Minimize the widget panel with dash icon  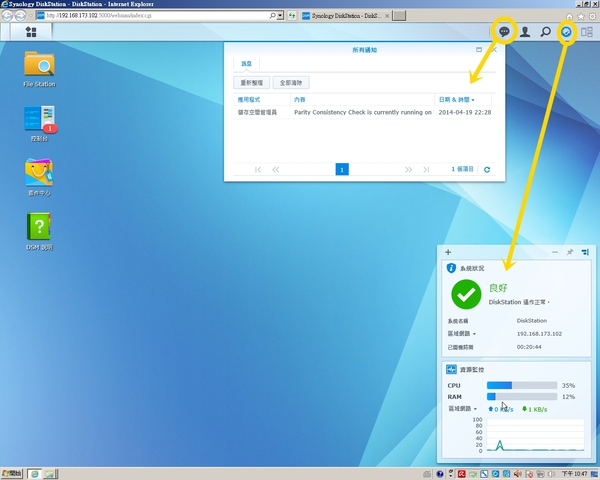(555, 252)
